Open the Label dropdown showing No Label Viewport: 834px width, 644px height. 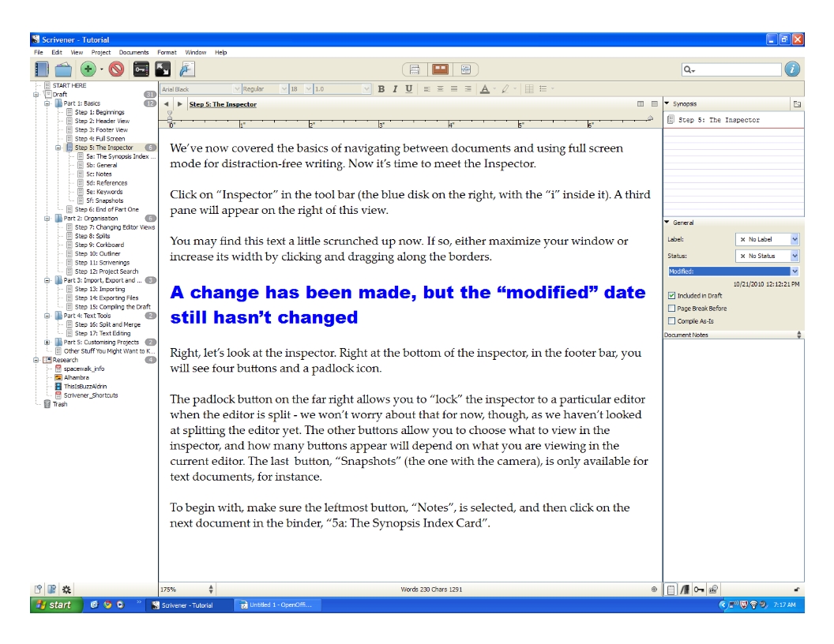pos(768,239)
